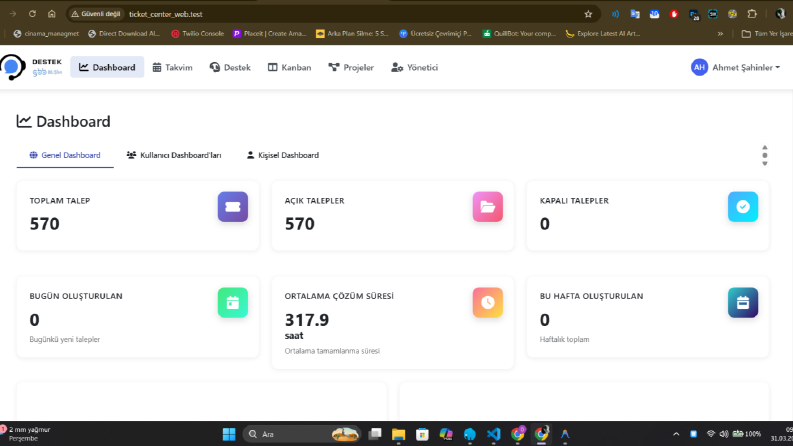The width and height of the screenshot is (793, 446).
Task: Click the blue checkmark icon in Kapalı Talepler
Action: [x=743, y=206]
